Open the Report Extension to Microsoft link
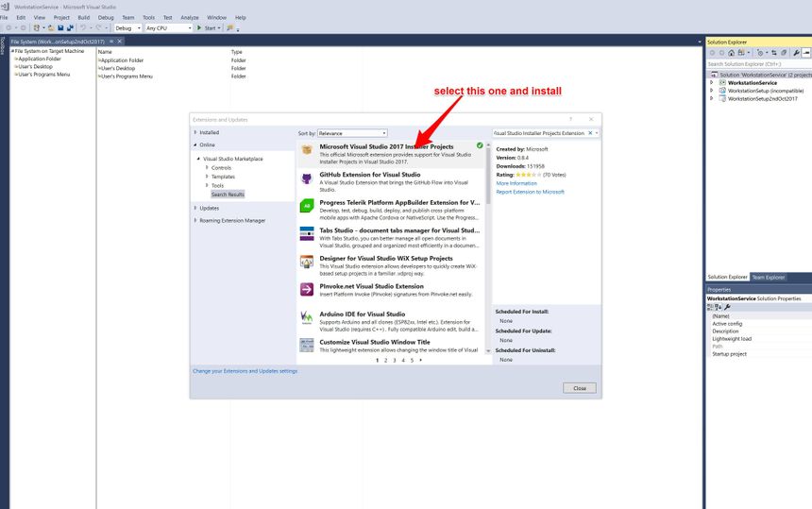 click(x=530, y=192)
